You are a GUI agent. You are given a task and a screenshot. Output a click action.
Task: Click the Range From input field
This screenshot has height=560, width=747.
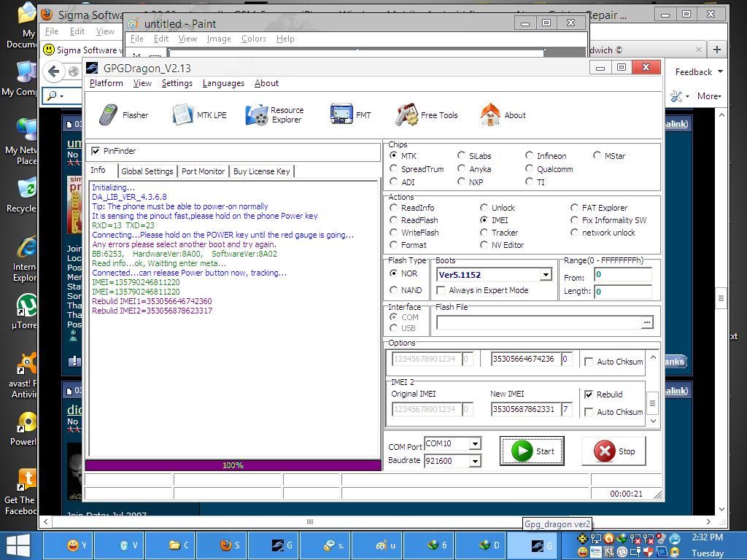click(x=622, y=275)
